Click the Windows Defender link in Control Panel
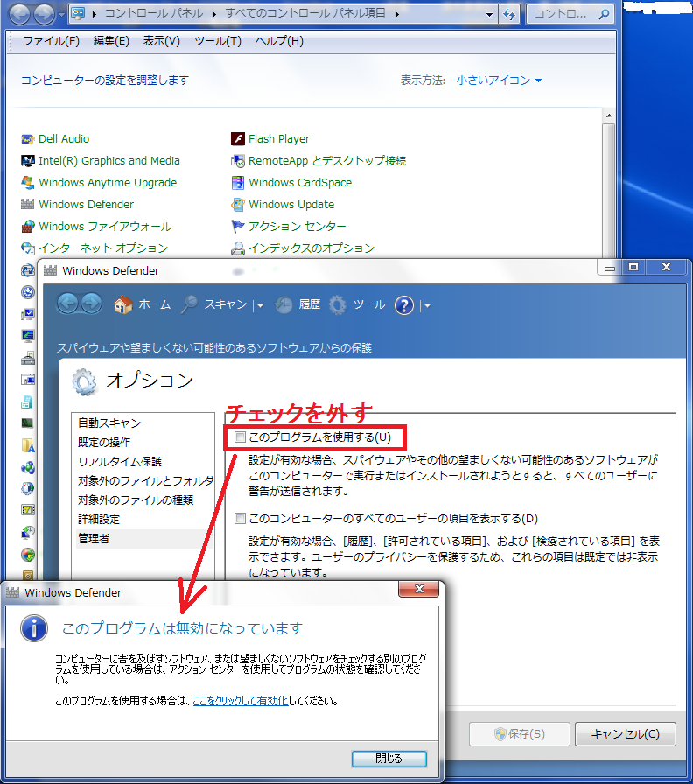This screenshot has height=784, width=693. pos(86,205)
